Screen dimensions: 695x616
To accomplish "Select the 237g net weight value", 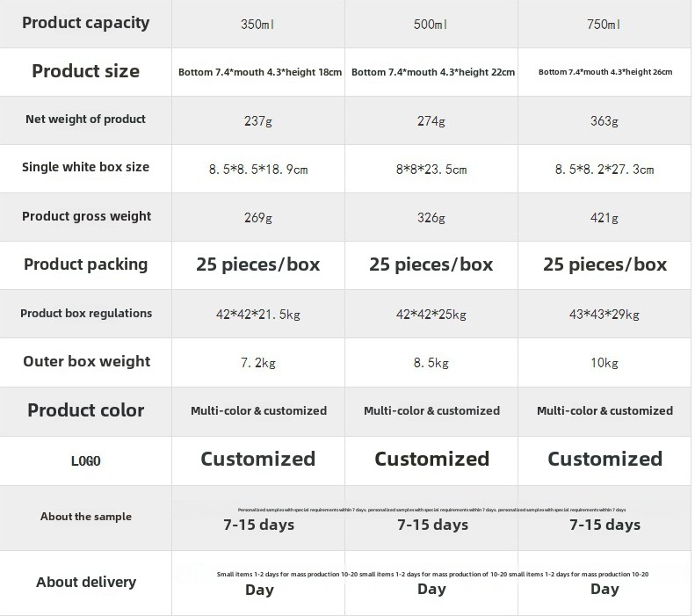I will point(258,120).
